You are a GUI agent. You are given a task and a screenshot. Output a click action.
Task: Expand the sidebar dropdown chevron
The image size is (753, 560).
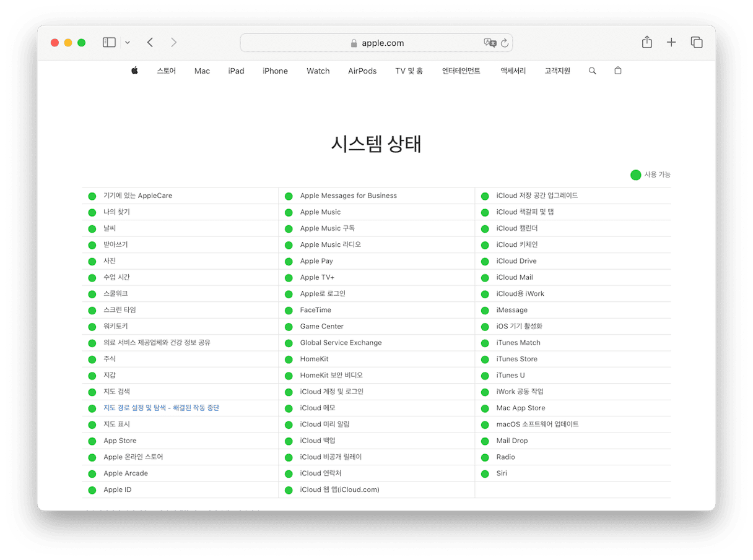[x=128, y=43]
